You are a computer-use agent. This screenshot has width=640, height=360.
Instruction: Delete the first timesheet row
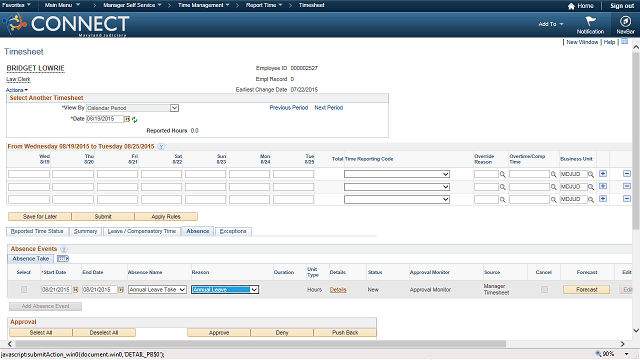(x=627, y=173)
